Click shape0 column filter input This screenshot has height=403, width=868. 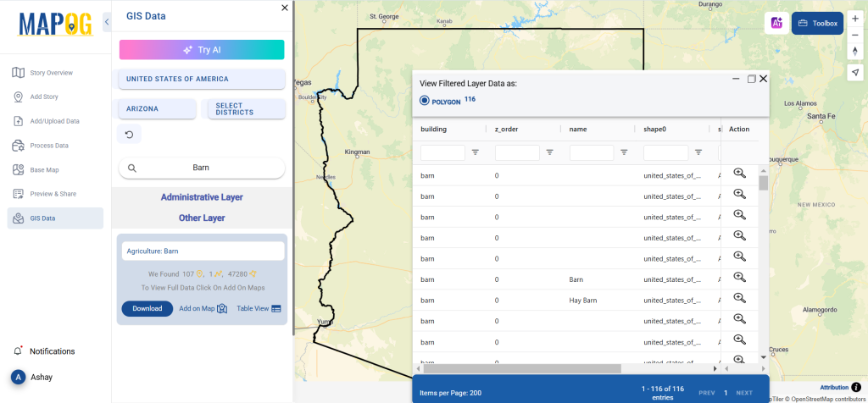tap(666, 152)
